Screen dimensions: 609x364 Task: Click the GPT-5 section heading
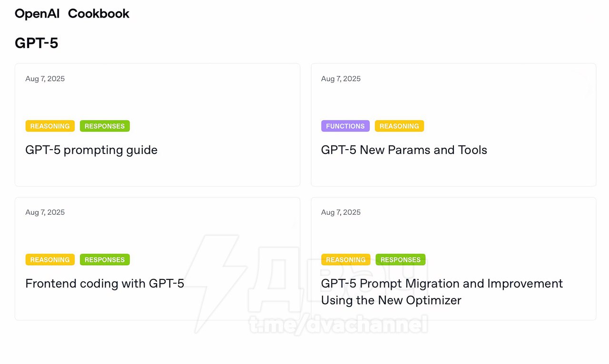click(x=37, y=43)
